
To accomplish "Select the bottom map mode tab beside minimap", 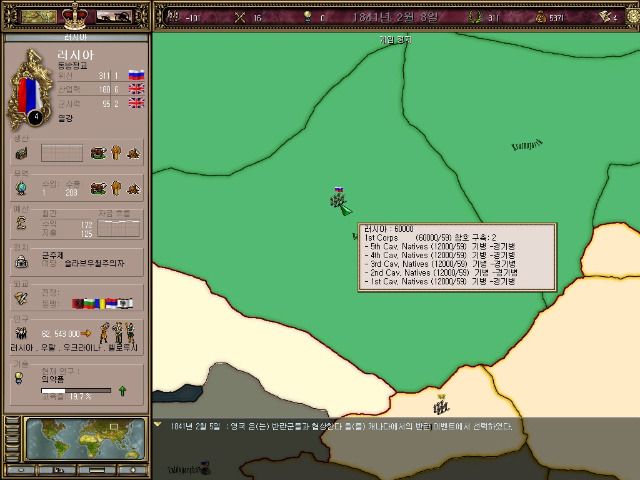I will 13,457.
